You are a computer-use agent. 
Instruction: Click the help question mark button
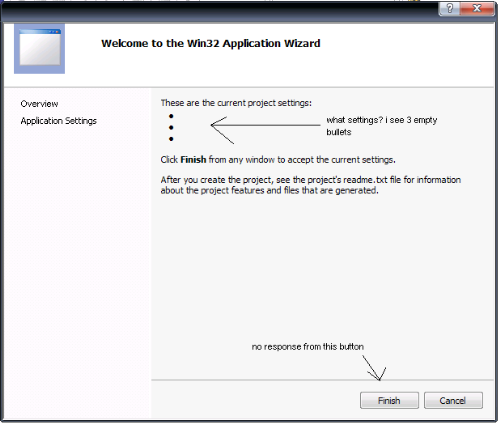tap(449, 8)
